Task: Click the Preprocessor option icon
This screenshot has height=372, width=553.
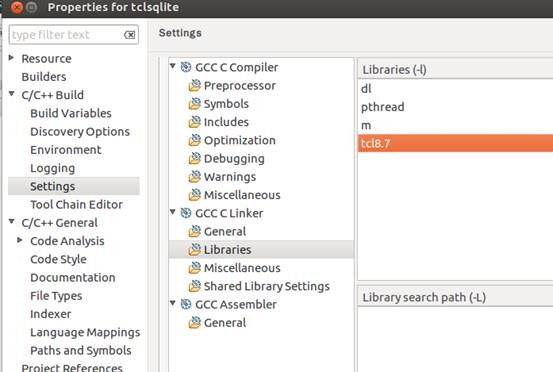Action: (194, 85)
